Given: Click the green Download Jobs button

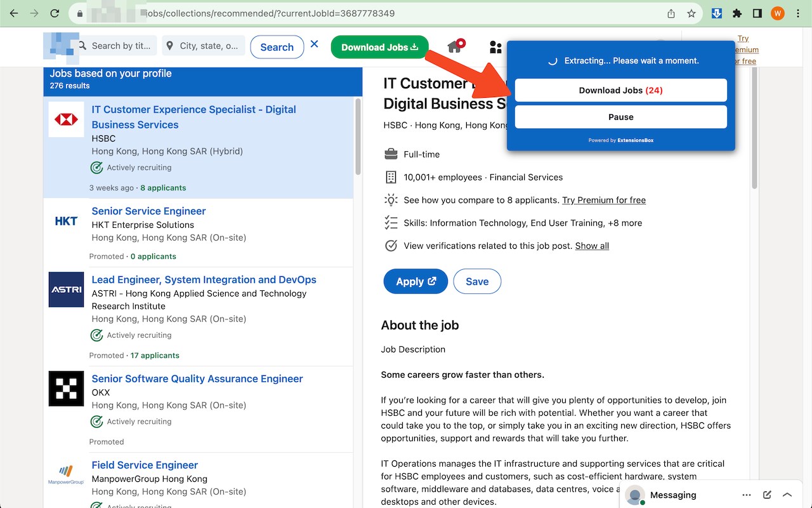Looking at the screenshot, I should pyautogui.click(x=379, y=47).
